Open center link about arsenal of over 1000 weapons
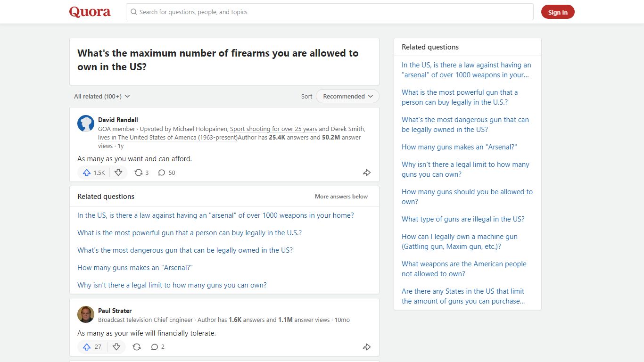This screenshot has width=644, height=362. [x=215, y=215]
